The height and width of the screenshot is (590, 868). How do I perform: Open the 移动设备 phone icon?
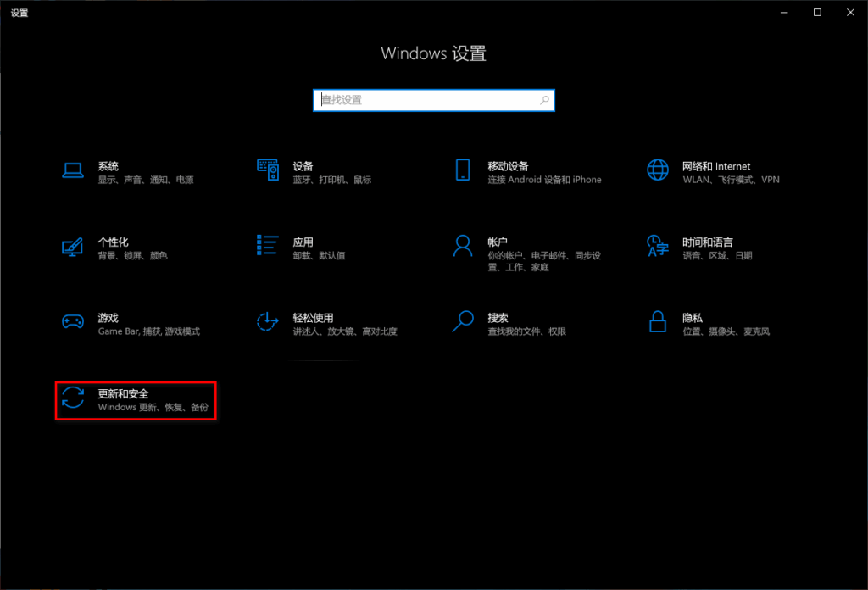point(463,170)
